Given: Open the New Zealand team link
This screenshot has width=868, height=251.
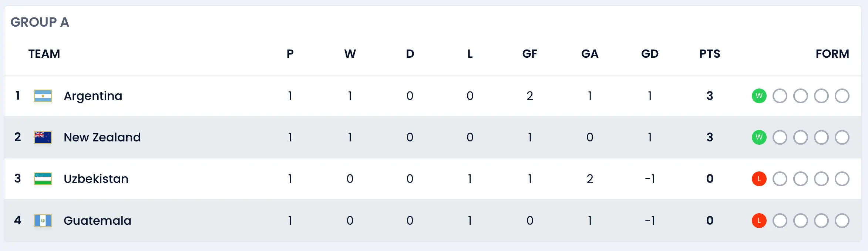Looking at the screenshot, I should (102, 137).
